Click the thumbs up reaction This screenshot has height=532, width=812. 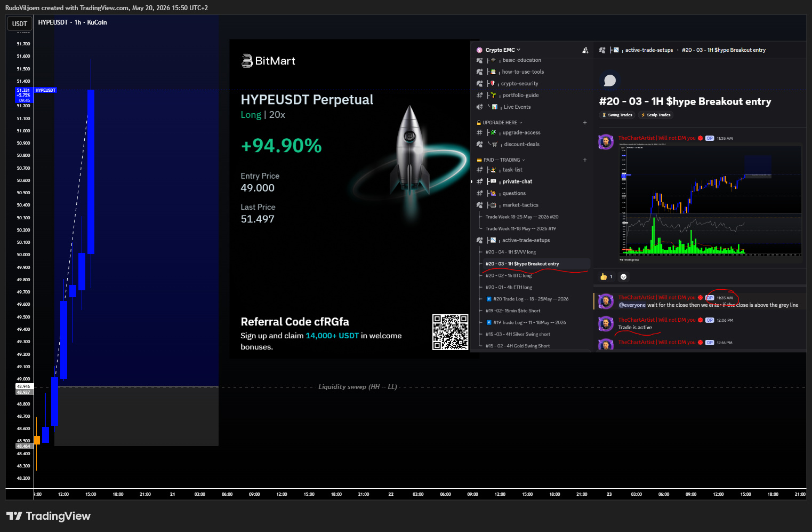607,277
